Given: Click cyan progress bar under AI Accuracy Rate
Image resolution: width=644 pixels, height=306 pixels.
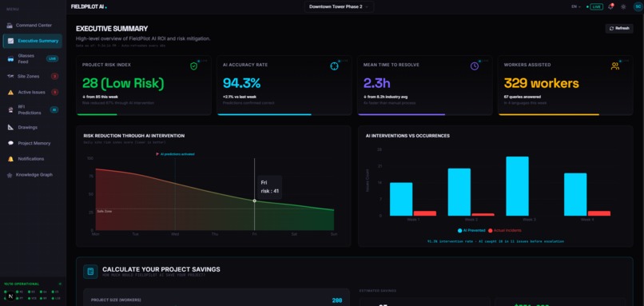Looking at the screenshot, I should click(x=264, y=114).
